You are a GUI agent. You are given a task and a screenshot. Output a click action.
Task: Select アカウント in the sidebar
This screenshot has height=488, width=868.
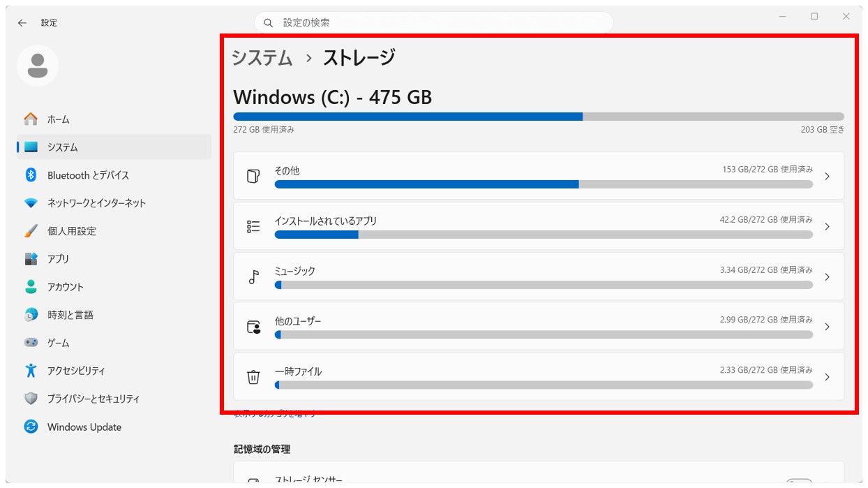pos(70,287)
